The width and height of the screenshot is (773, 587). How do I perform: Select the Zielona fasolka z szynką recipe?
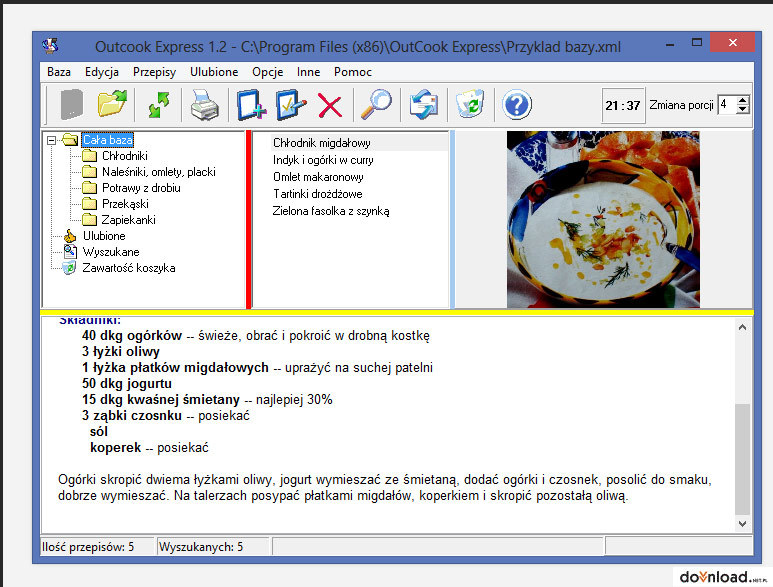tap(331, 211)
